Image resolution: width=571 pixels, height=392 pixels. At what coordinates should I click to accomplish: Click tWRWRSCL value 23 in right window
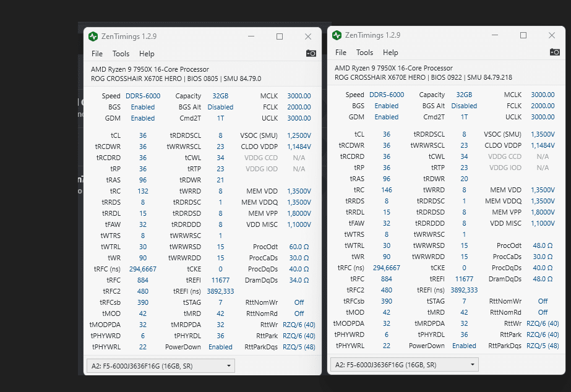(464, 145)
